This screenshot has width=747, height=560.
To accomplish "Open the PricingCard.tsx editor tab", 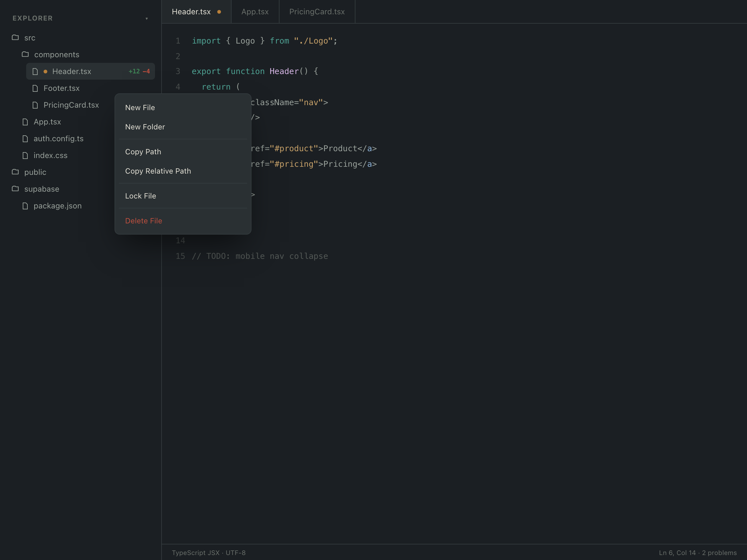I will [x=317, y=12].
